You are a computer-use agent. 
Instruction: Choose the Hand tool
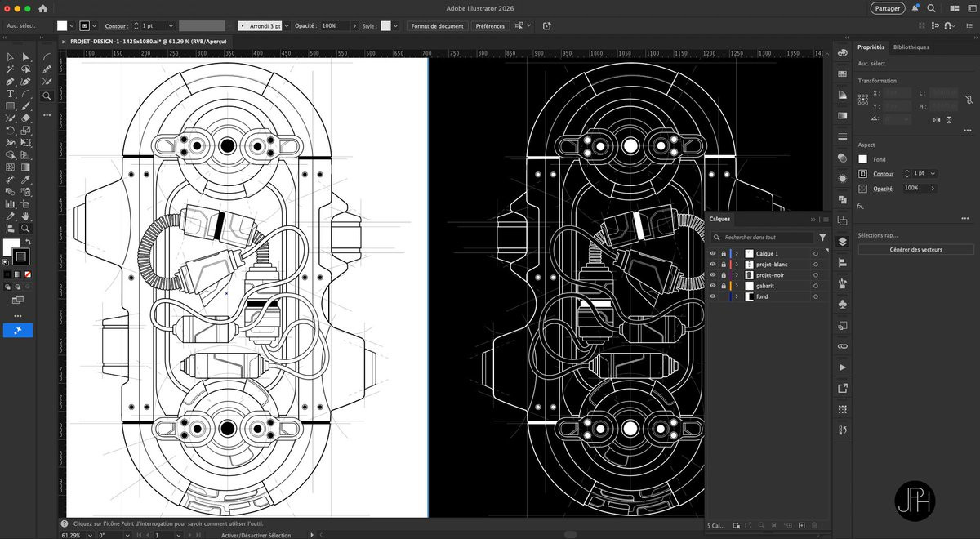tap(26, 216)
